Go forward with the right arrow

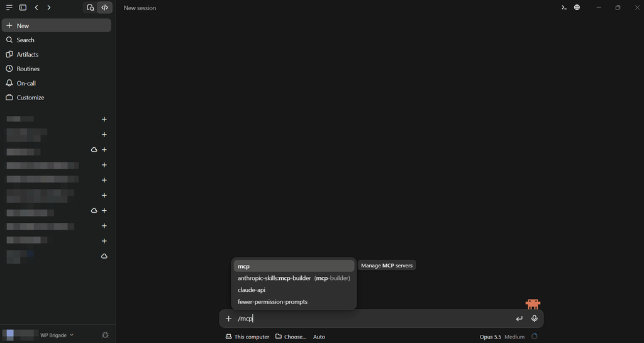49,8
